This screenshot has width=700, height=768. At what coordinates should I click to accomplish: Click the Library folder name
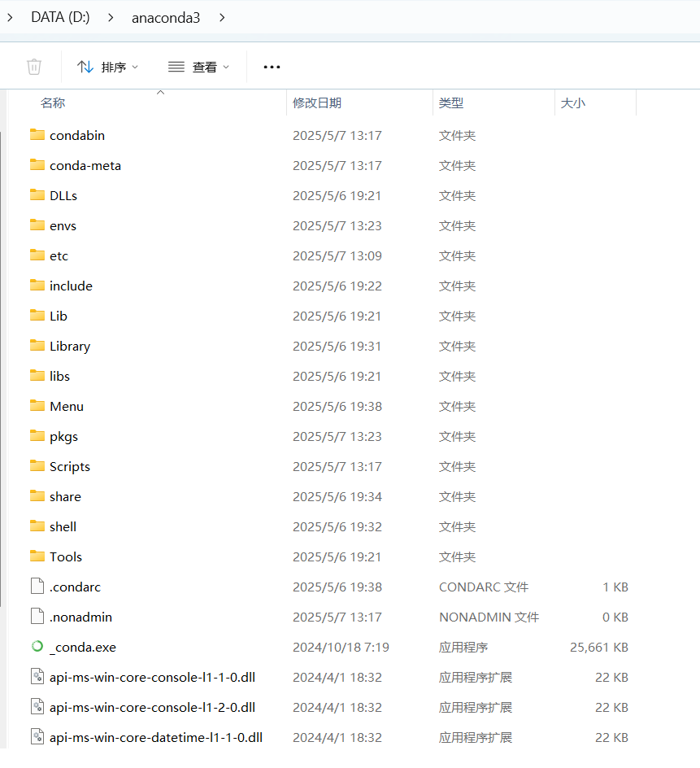tap(70, 347)
